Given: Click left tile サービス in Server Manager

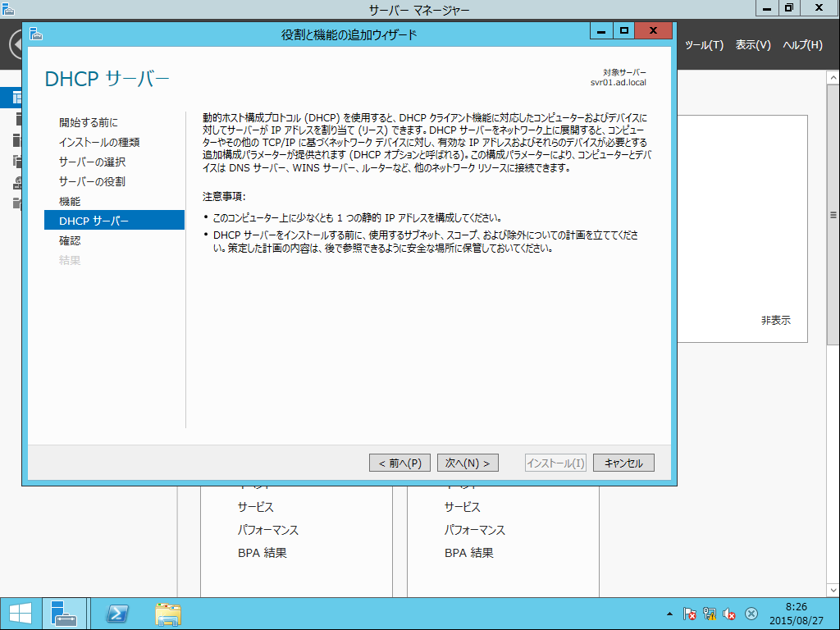Looking at the screenshot, I should (256, 507).
